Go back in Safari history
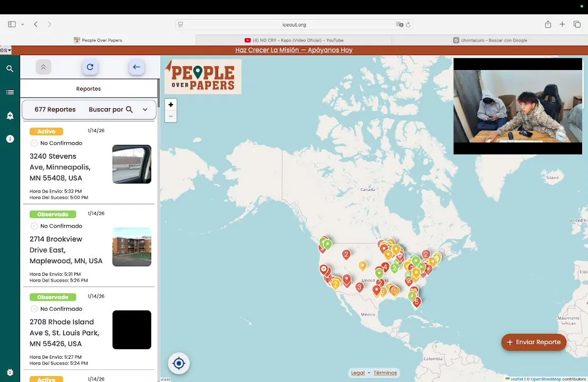This screenshot has width=588, height=382. (x=36, y=24)
